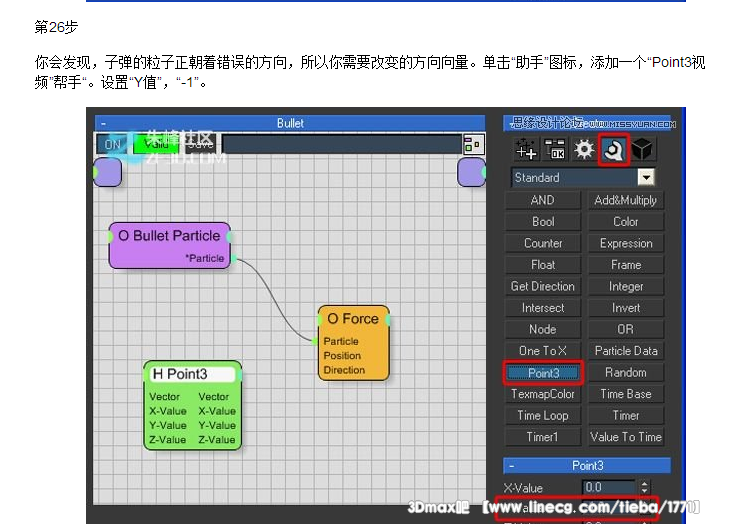Collapse the Bullet panel title bar
This screenshot has height=524, width=729.
point(290,123)
